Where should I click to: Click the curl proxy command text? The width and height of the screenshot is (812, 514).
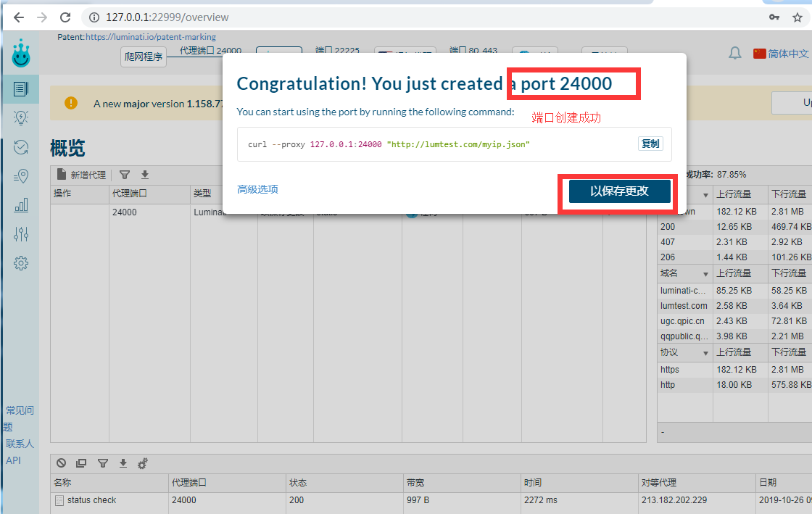[x=389, y=144]
